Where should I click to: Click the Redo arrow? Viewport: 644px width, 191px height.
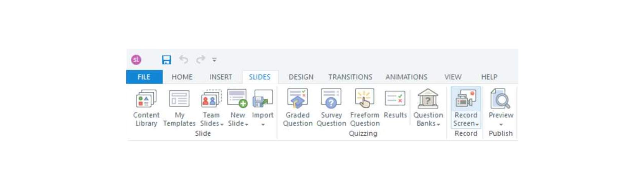click(x=200, y=60)
